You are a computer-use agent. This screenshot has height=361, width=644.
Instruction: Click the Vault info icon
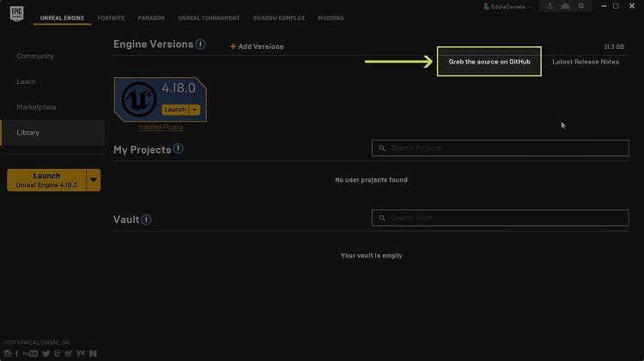click(x=146, y=220)
